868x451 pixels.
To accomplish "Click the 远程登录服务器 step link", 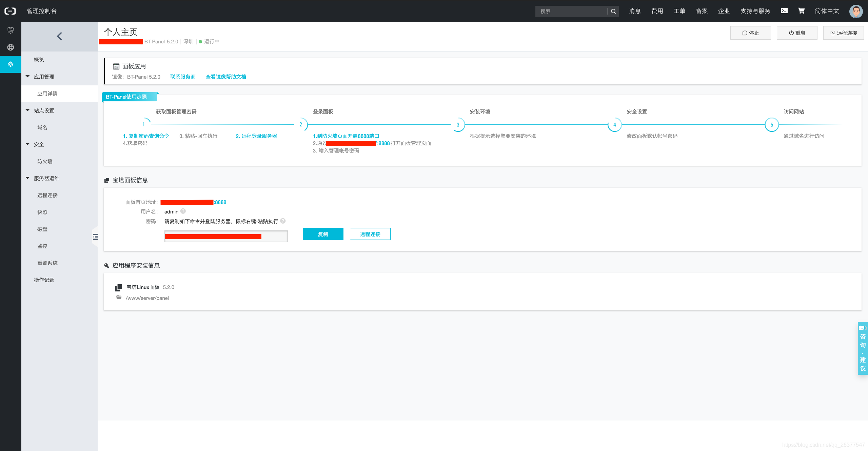I will pyautogui.click(x=256, y=136).
